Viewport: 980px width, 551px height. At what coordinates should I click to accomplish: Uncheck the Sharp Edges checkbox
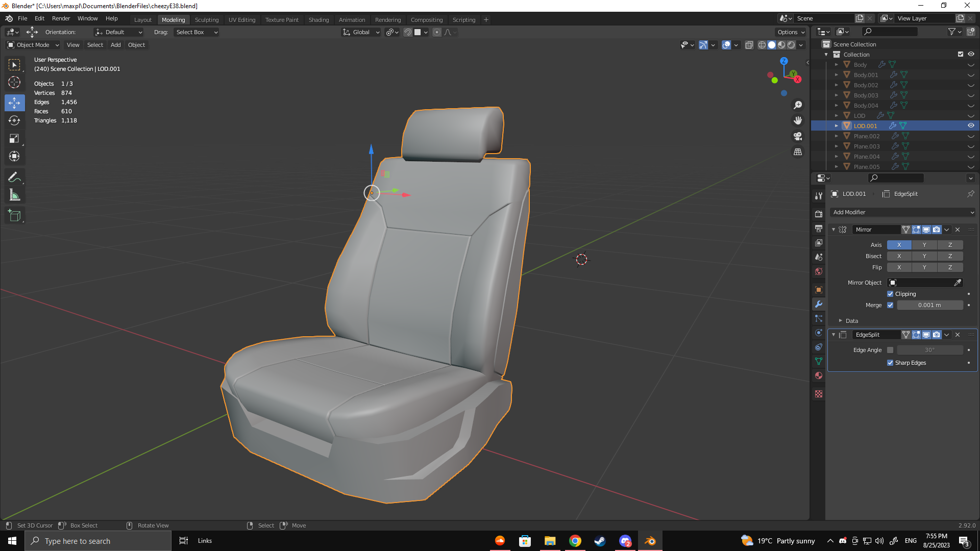point(890,363)
